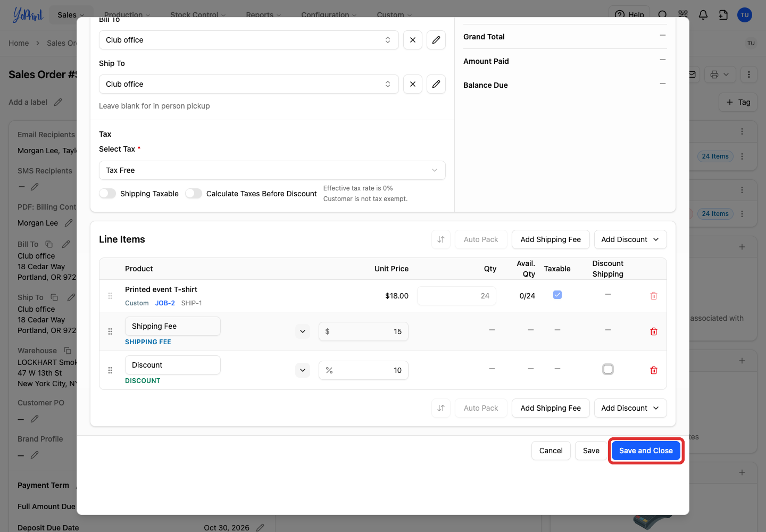
Task: Toggle Shipping Taxable switch
Action: point(107,194)
